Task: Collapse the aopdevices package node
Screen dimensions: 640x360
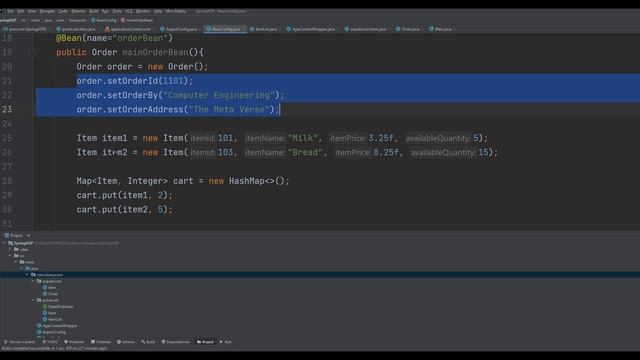Action: (33, 281)
